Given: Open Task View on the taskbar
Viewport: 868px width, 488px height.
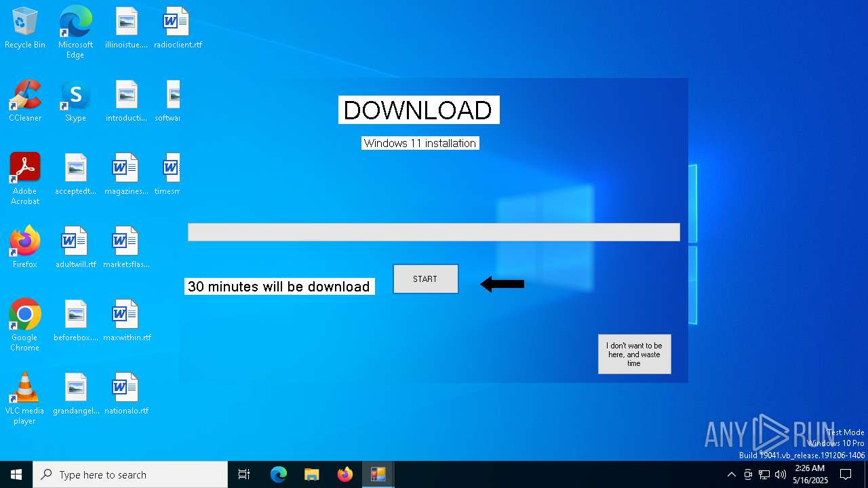Looking at the screenshot, I should pyautogui.click(x=244, y=474).
